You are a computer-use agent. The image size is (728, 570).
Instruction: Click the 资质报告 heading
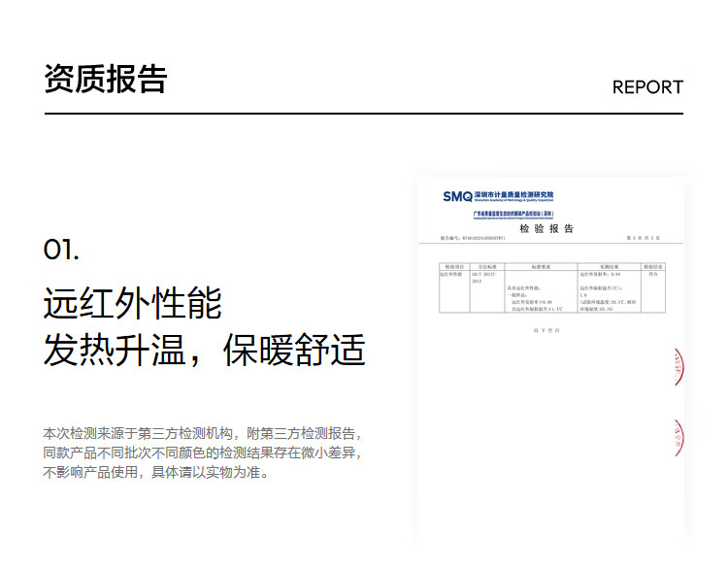click(x=106, y=79)
